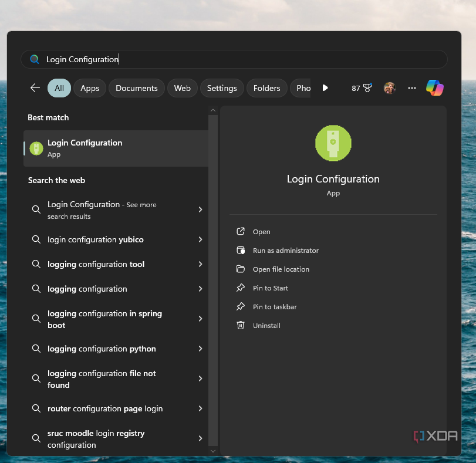Expand chevron for 'logging configuration in spring boot'
The image size is (476, 463).
click(x=200, y=319)
